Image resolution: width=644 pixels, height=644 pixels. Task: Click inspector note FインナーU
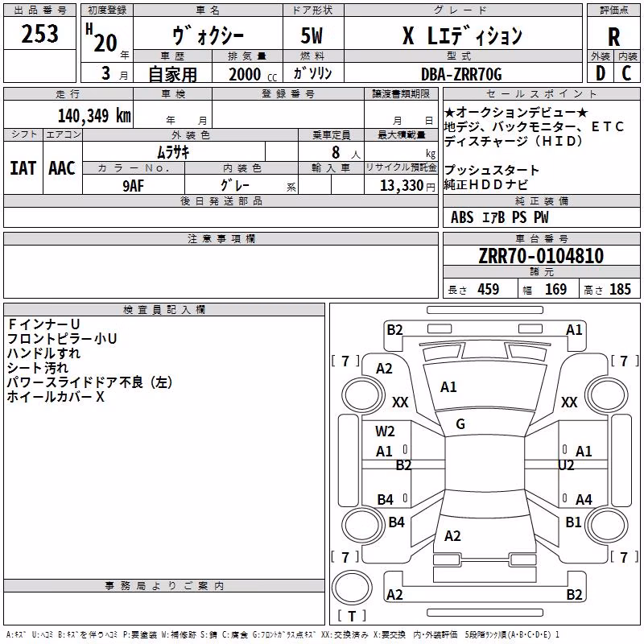tap(43, 324)
